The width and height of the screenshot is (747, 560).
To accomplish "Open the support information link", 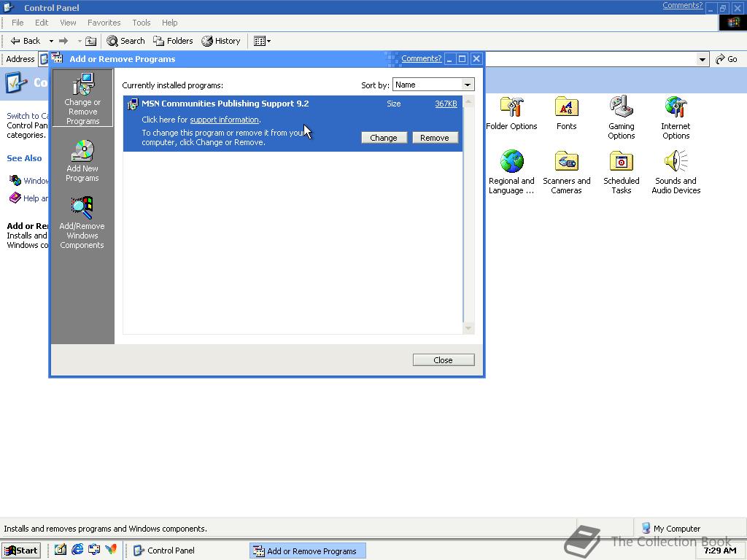I will pos(225,120).
